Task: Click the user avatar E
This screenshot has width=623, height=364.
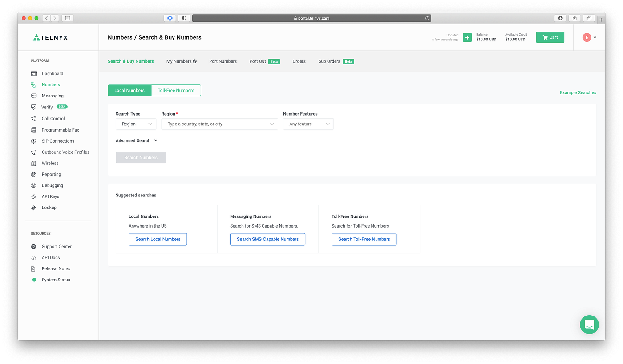Action: [587, 37]
